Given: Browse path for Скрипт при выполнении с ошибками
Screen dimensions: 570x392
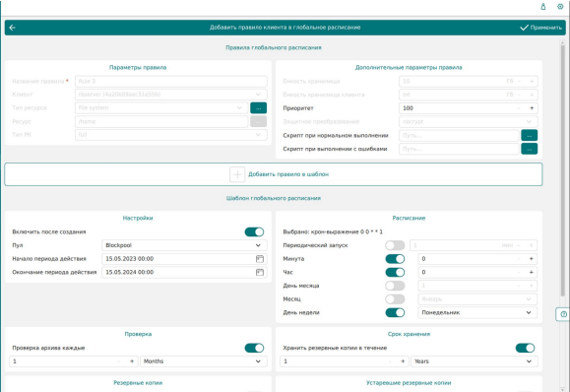Looking at the screenshot, I should (x=529, y=149).
